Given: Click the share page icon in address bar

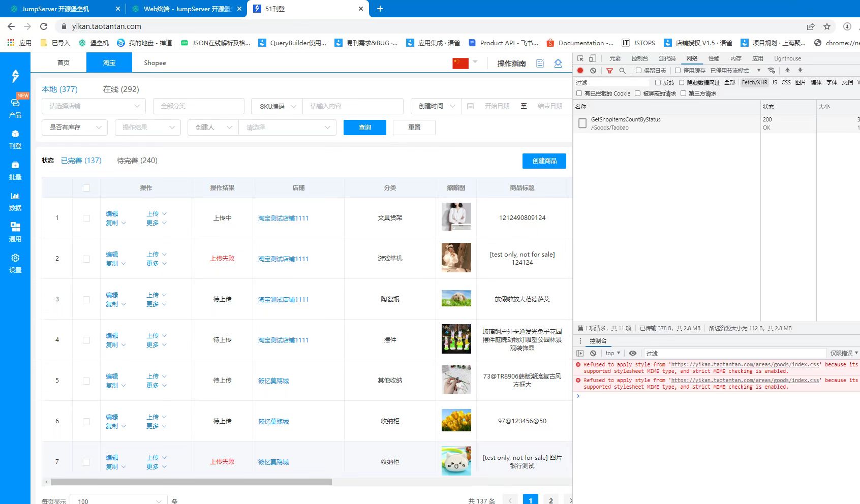Looking at the screenshot, I should pos(811,26).
